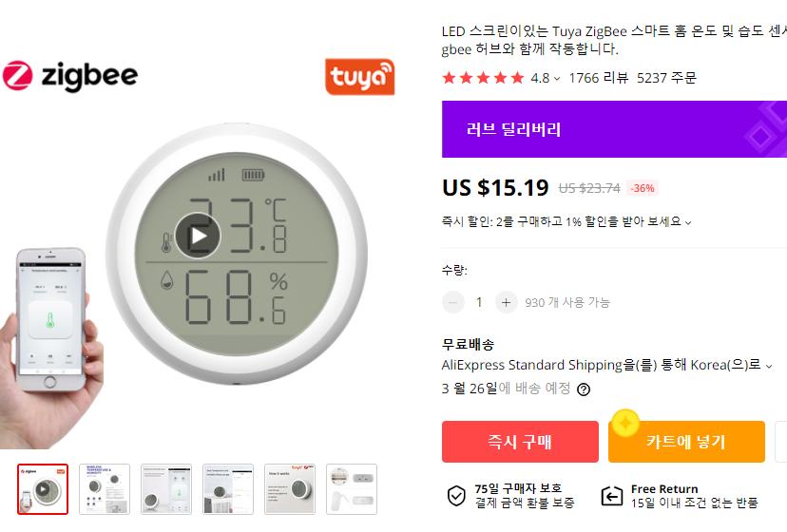The height and width of the screenshot is (532, 787).
Task: Click the purple 러브 딜리버리 banner
Action: coord(614,129)
